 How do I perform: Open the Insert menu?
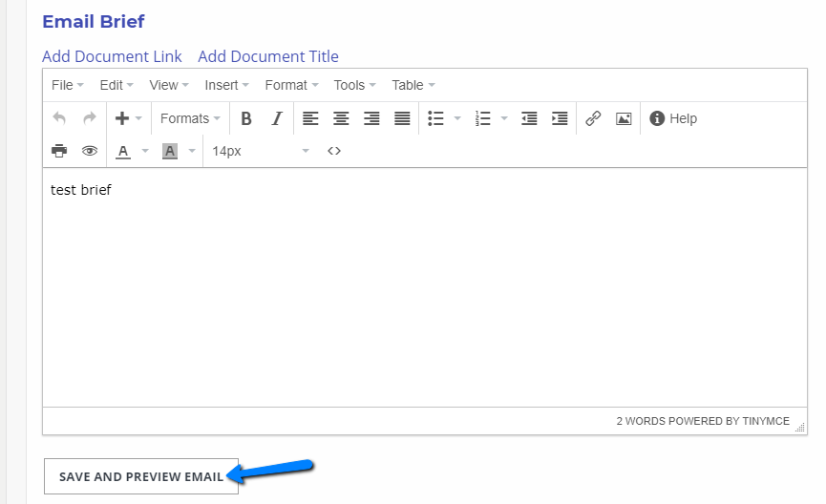226,85
